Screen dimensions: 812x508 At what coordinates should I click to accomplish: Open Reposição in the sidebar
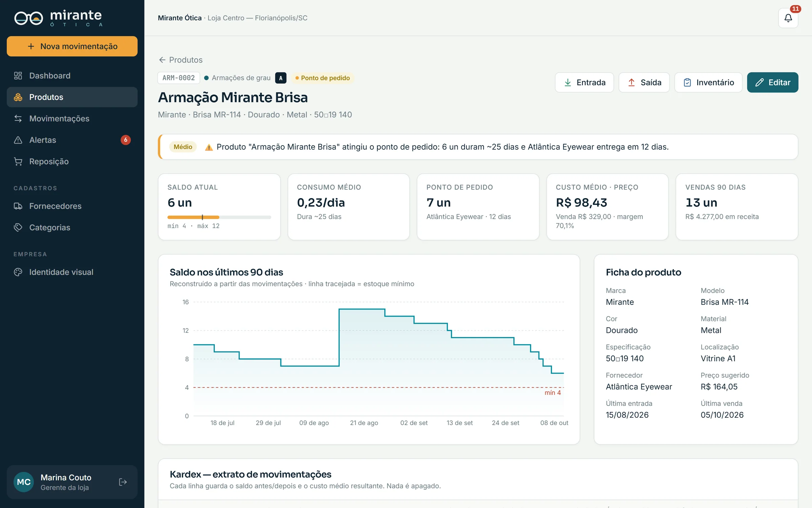click(x=72, y=162)
